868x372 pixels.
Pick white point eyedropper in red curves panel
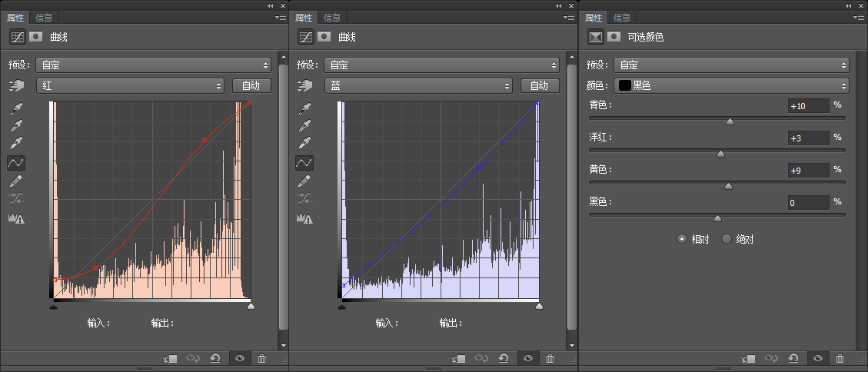point(16,143)
